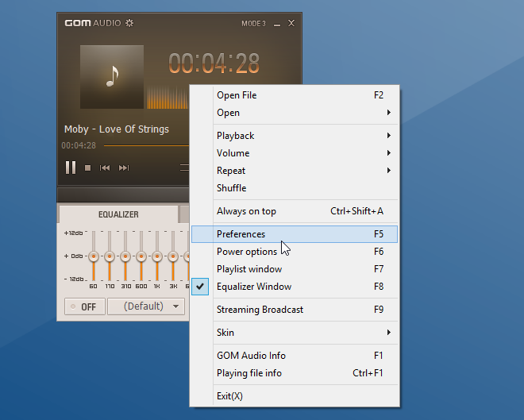Viewport: 524px width, 420px height.
Task: Open the (Default) equalizer preset dropdown
Action: 146,306
